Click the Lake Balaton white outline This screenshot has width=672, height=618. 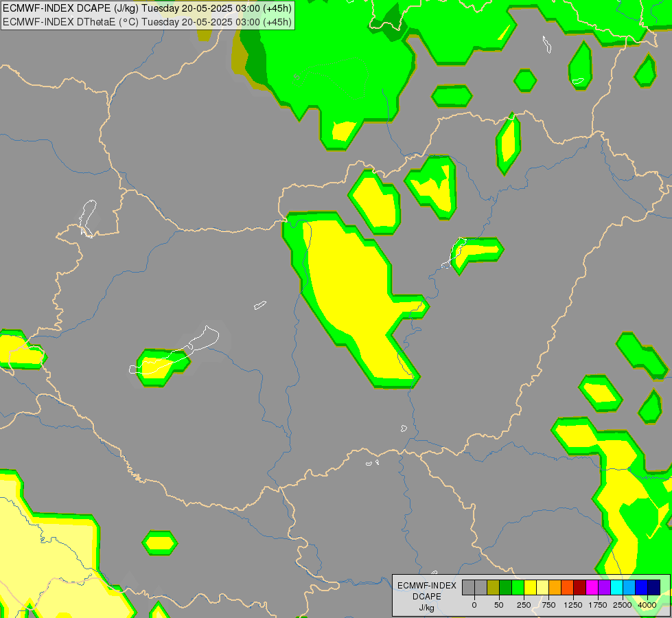(174, 350)
